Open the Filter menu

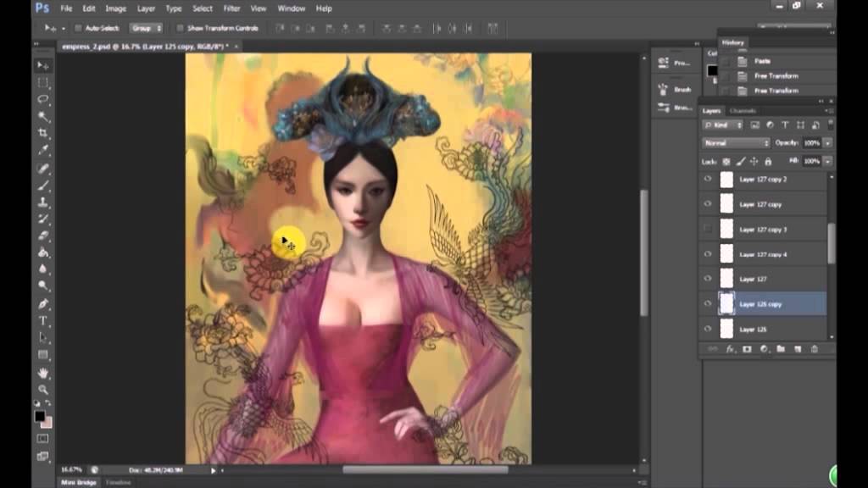(x=231, y=8)
